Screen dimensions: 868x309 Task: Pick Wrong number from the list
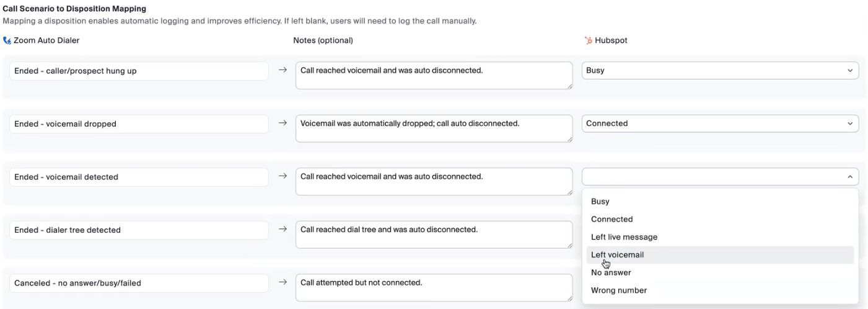pyautogui.click(x=618, y=290)
